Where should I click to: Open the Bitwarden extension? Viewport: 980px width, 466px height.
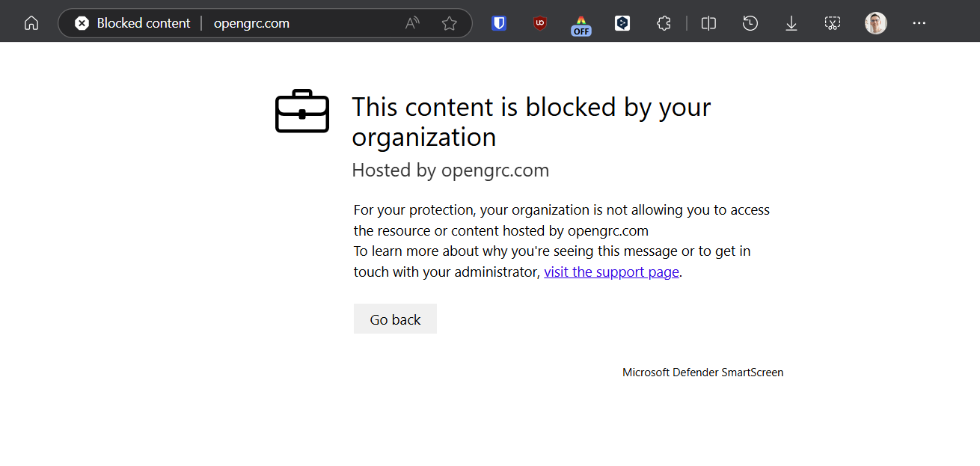tap(499, 23)
